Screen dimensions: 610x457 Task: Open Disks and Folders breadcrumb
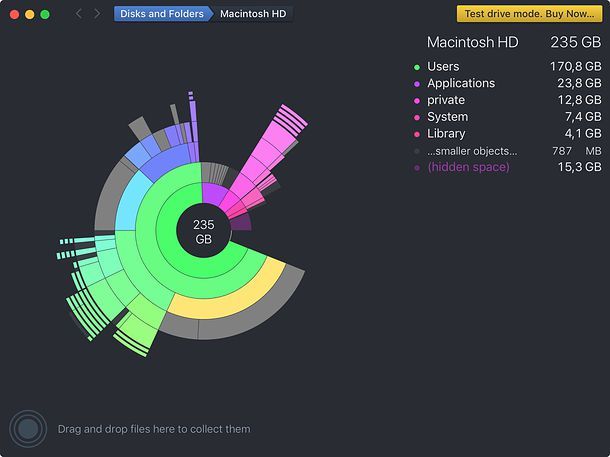(x=162, y=14)
